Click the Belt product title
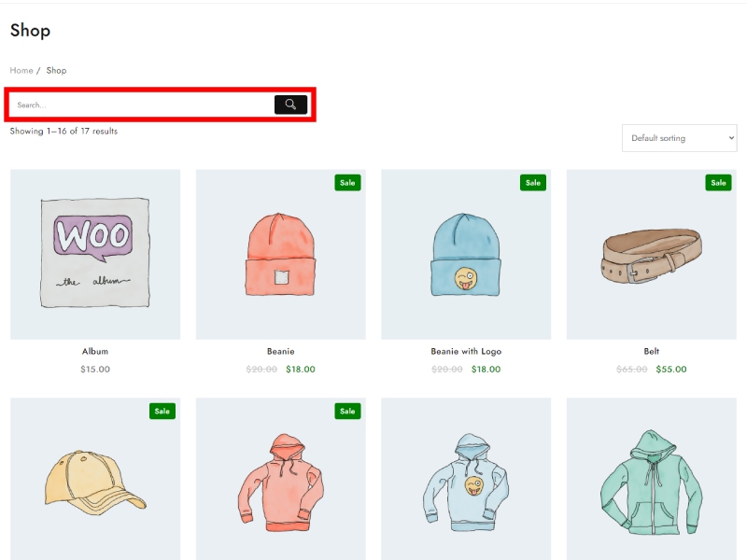The width and height of the screenshot is (747, 560). pos(651,352)
